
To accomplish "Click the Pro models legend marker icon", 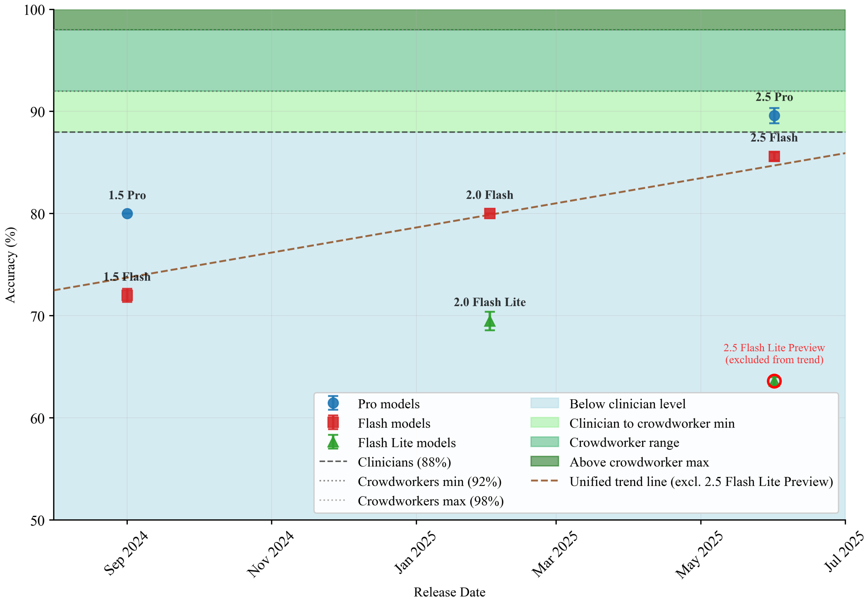I will pyautogui.click(x=333, y=403).
